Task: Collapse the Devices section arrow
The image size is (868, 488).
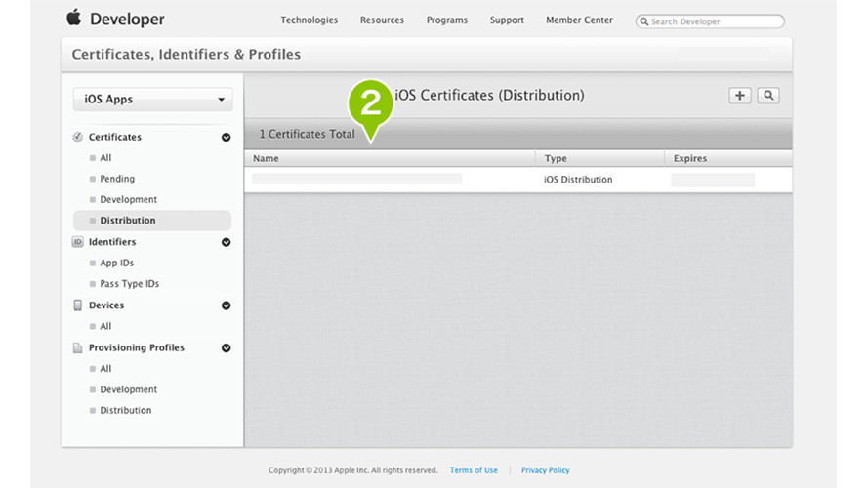Action: pos(226,305)
